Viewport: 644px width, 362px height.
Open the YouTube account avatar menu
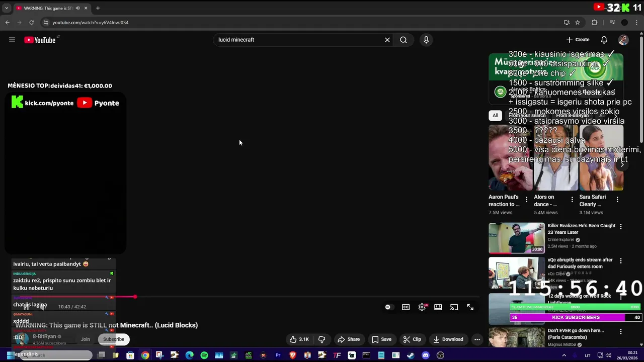coord(623,40)
